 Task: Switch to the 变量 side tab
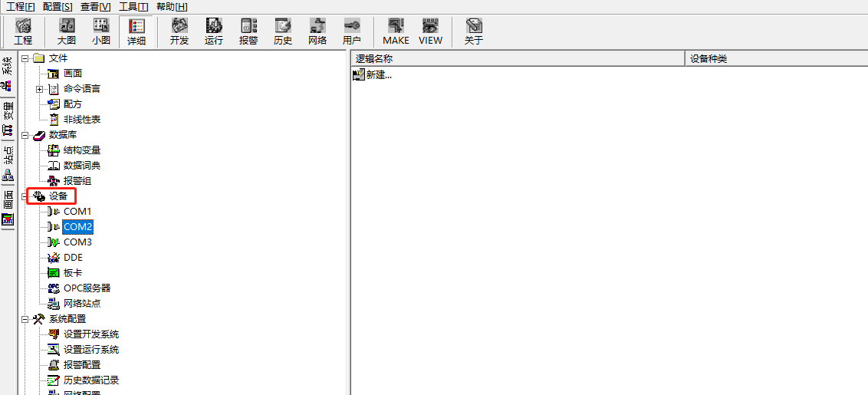tap(7, 119)
